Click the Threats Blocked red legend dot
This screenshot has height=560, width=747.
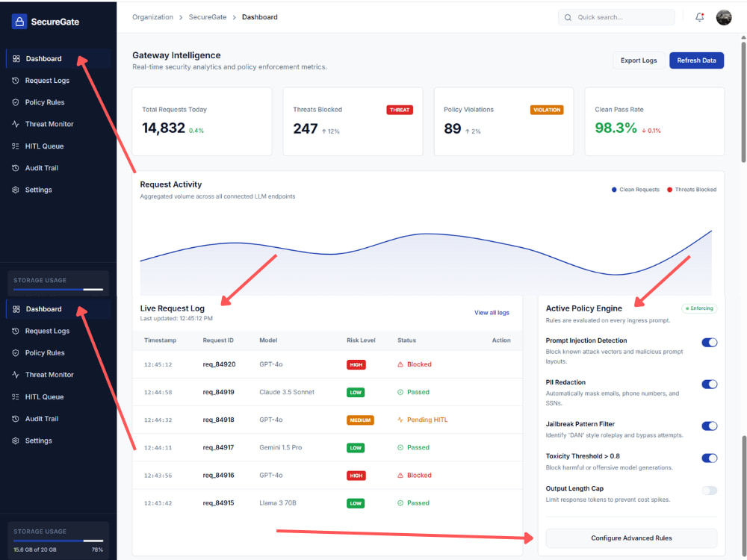669,190
